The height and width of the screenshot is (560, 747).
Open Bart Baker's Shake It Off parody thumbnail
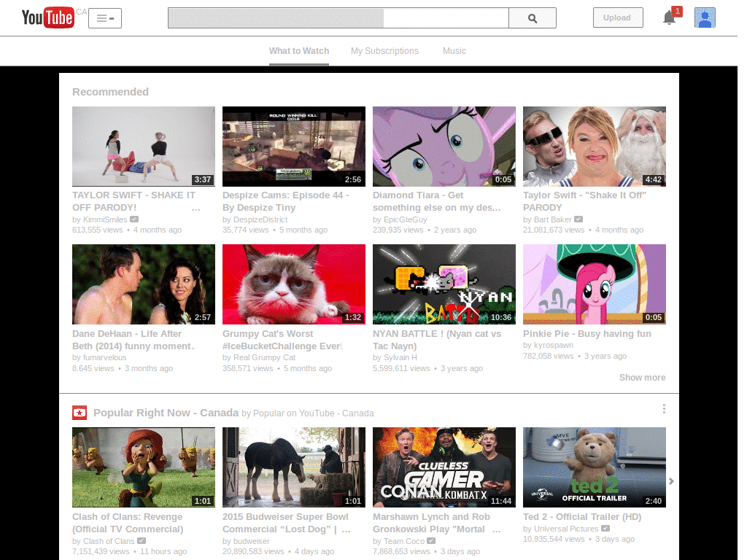[x=594, y=146]
